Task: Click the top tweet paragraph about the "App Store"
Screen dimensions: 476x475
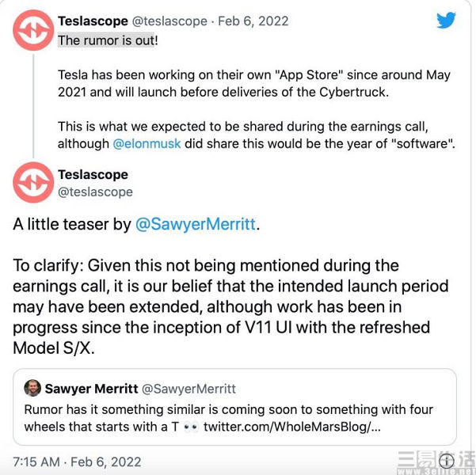Action: point(253,84)
